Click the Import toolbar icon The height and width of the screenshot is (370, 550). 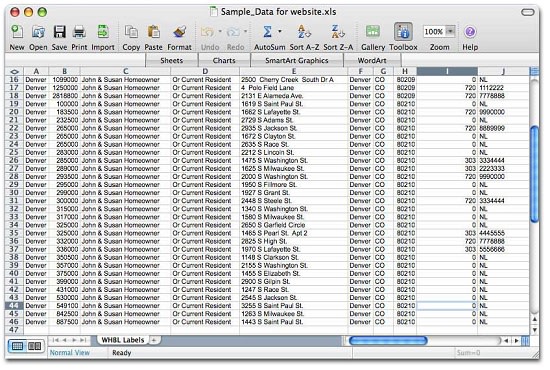click(103, 32)
